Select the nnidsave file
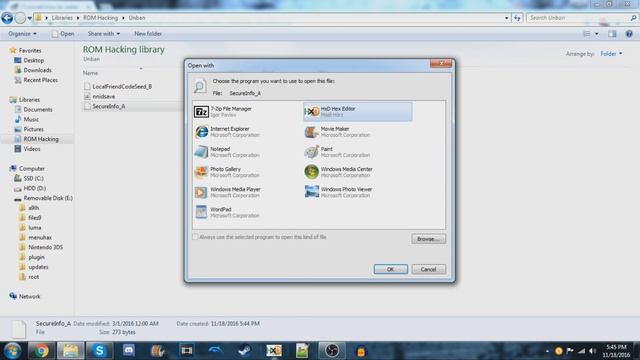 coord(104,96)
